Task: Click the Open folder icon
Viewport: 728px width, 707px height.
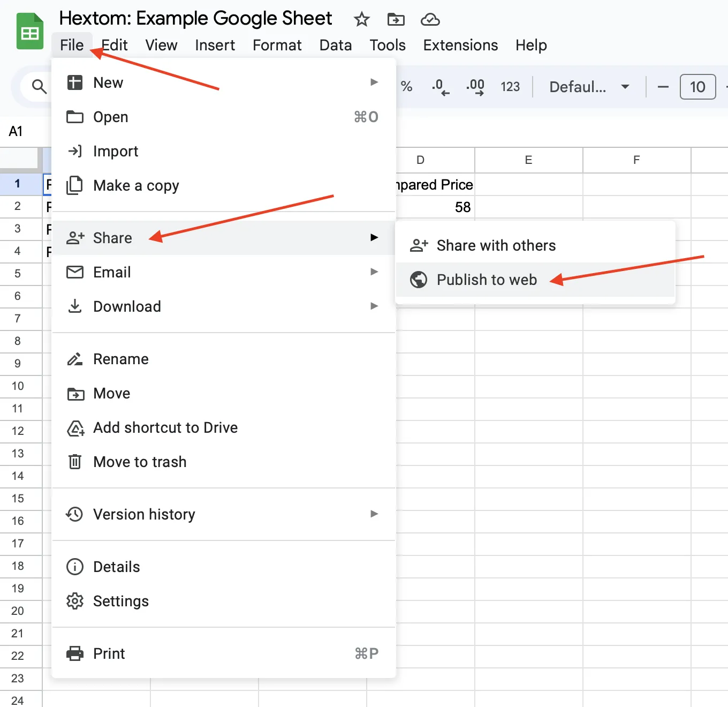Action: 75,117
